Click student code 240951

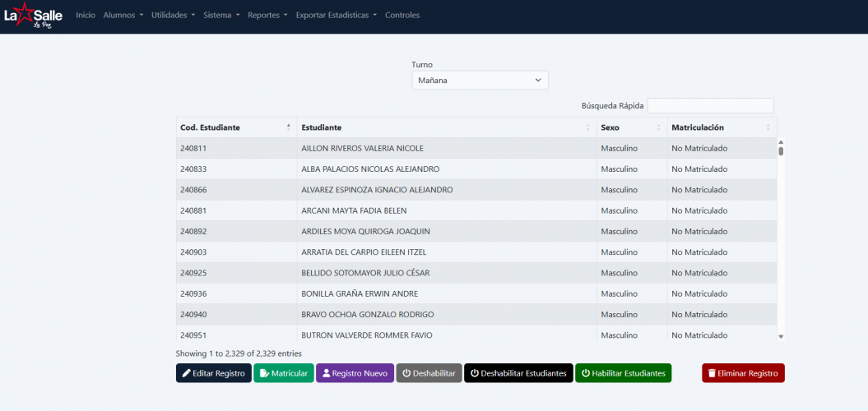click(193, 335)
